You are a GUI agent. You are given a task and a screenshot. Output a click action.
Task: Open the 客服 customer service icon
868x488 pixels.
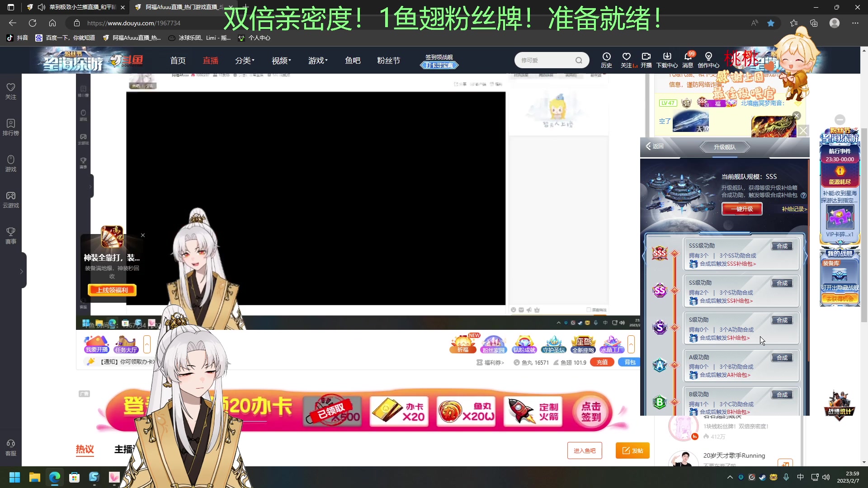click(x=11, y=447)
